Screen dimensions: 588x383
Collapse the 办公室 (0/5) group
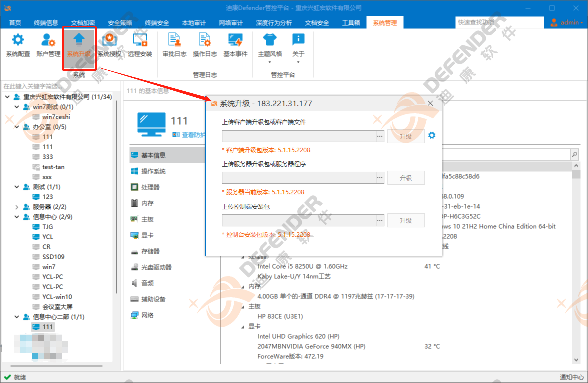pos(17,127)
